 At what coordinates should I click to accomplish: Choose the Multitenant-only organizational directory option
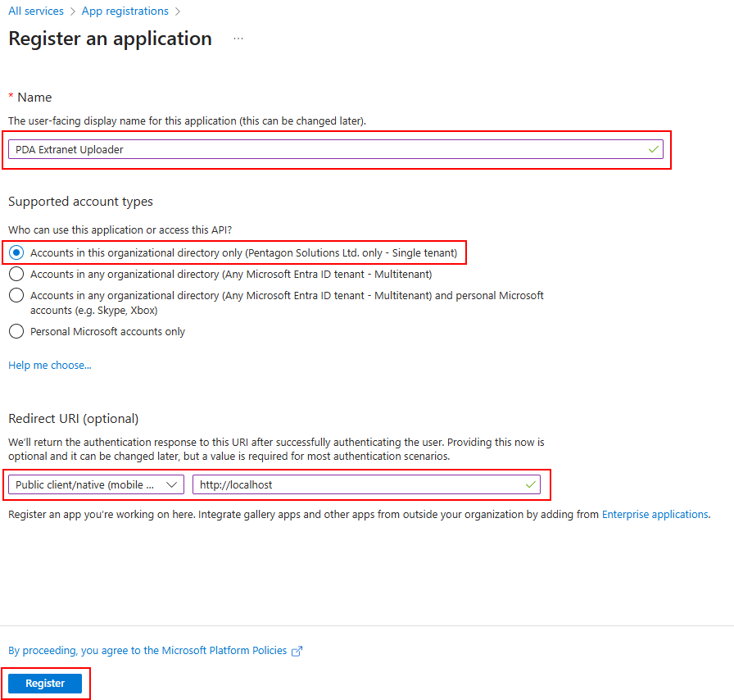[16, 274]
